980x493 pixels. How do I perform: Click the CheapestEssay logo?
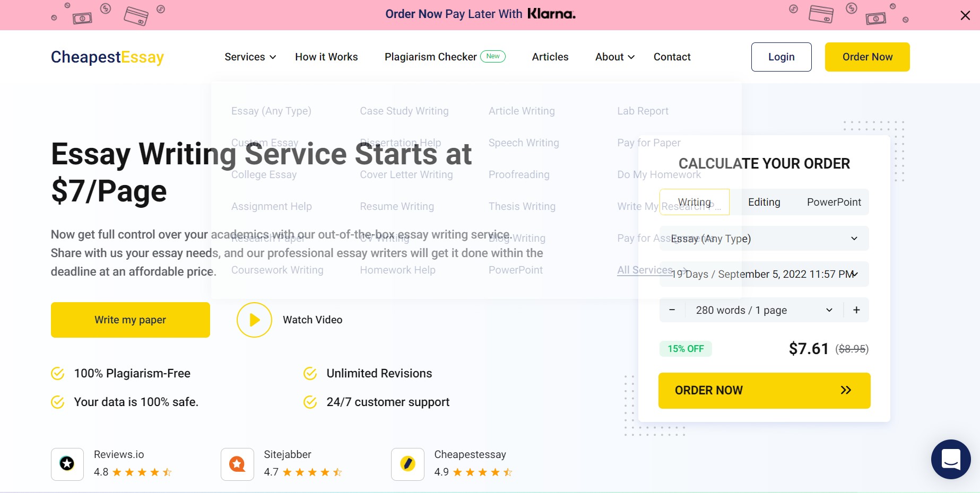click(x=107, y=57)
